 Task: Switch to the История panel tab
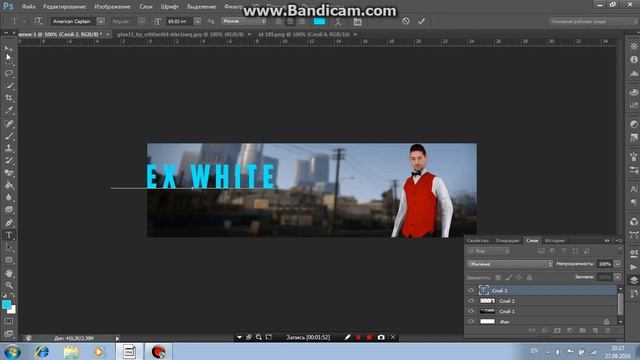click(555, 240)
